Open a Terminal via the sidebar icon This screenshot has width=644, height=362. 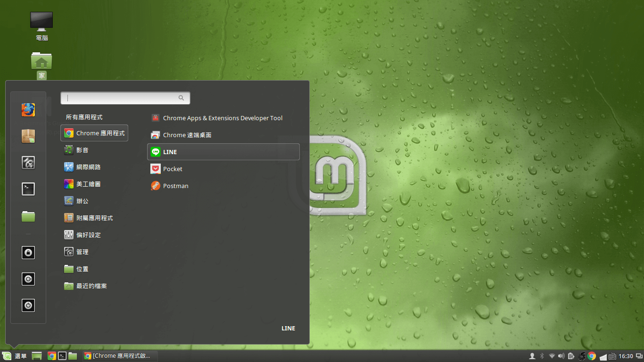coord(28,189)
